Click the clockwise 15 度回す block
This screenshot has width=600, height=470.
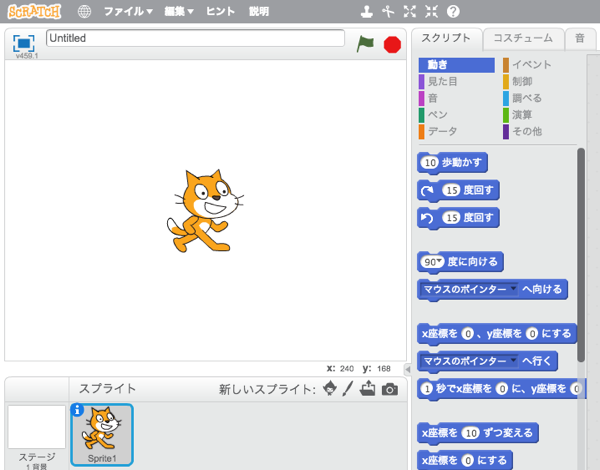pyautogui.click(x=458, y=191)
